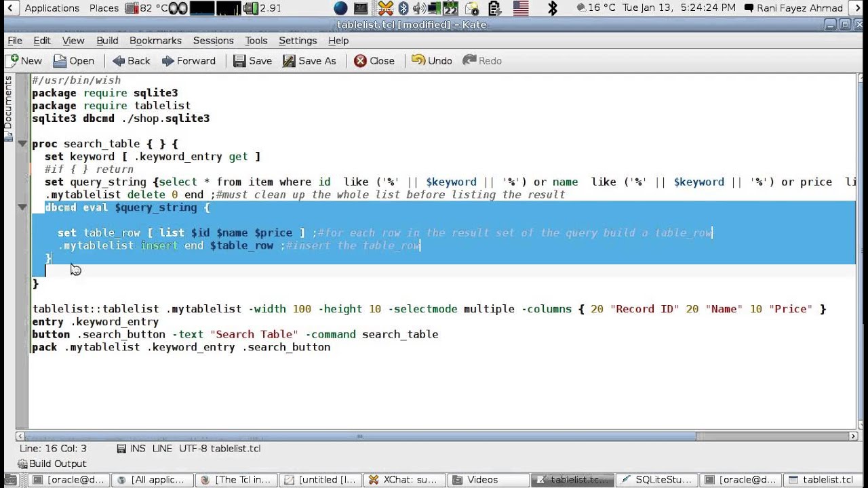Open the File menu
Viewport: 868px width, 488px height.
pos(15,41)
